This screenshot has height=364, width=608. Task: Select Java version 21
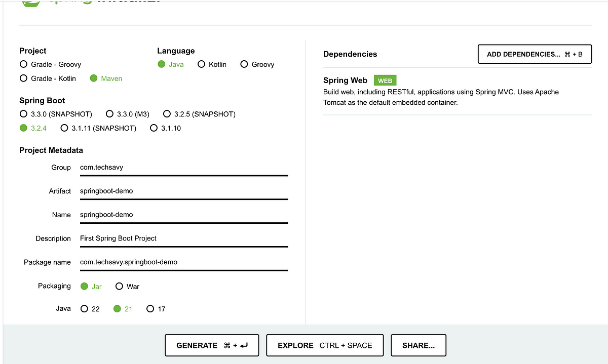coord(123,309)
